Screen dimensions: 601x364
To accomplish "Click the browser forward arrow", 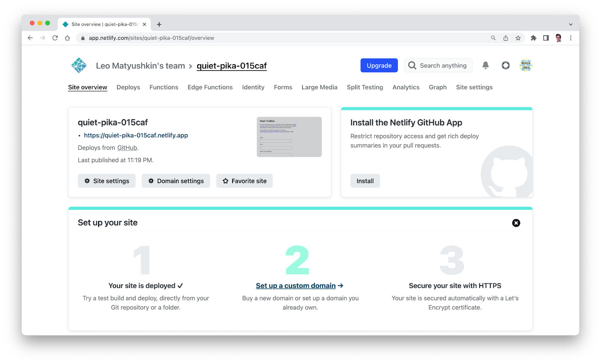I will click(x=42, y=38).
